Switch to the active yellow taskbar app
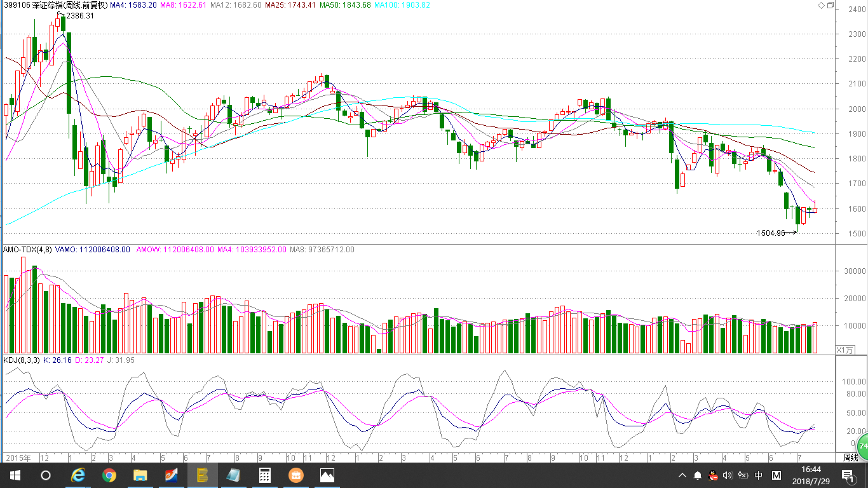Screen dimensions: 868x488 coord(203,475)
